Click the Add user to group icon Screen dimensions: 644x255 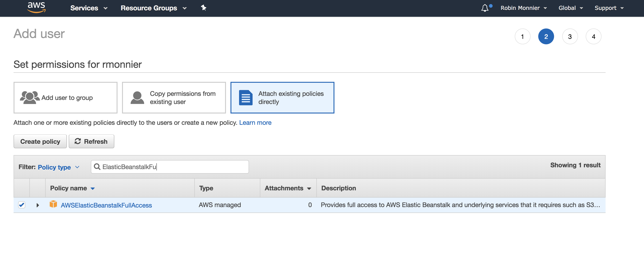[30, 98]
